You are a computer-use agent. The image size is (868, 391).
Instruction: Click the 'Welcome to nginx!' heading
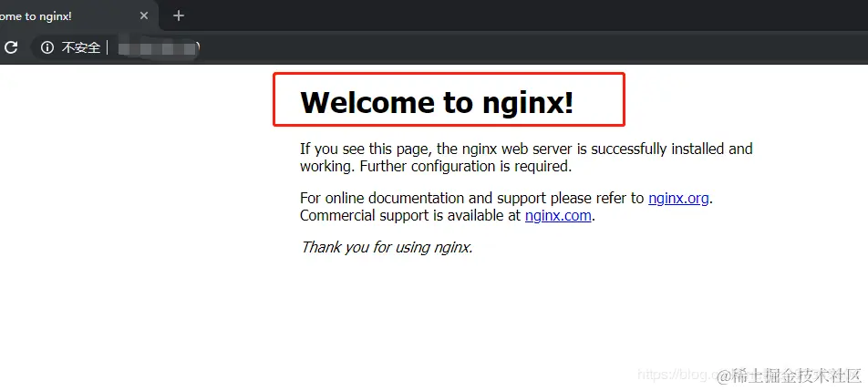click(x=437, y=102)
